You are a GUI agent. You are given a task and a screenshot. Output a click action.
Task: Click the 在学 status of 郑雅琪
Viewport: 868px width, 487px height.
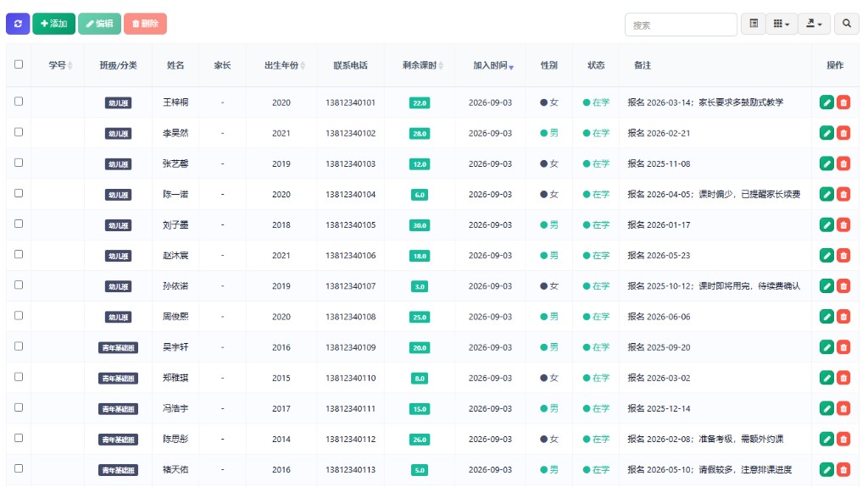click(x=596, y=378)
